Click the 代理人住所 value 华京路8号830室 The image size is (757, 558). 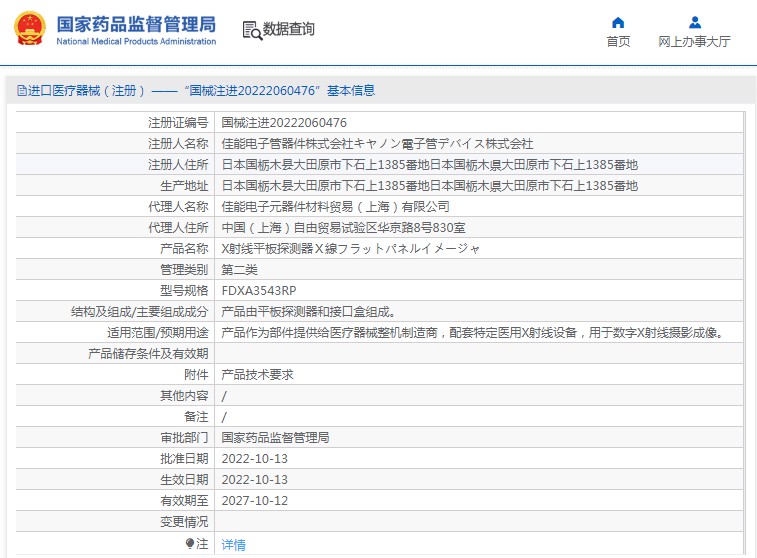tap(343, 227)
